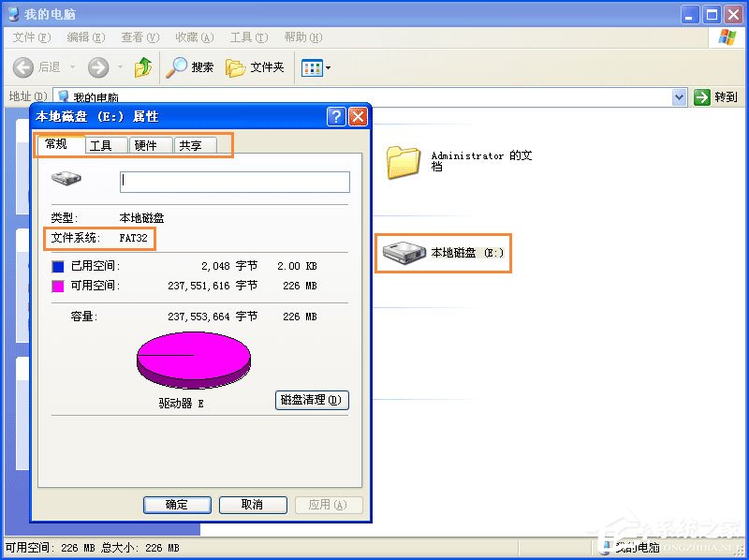Screen dimensions: 749x560
Task: Click the yellow up-folder navigation icon
Action: tap(143, 67)
